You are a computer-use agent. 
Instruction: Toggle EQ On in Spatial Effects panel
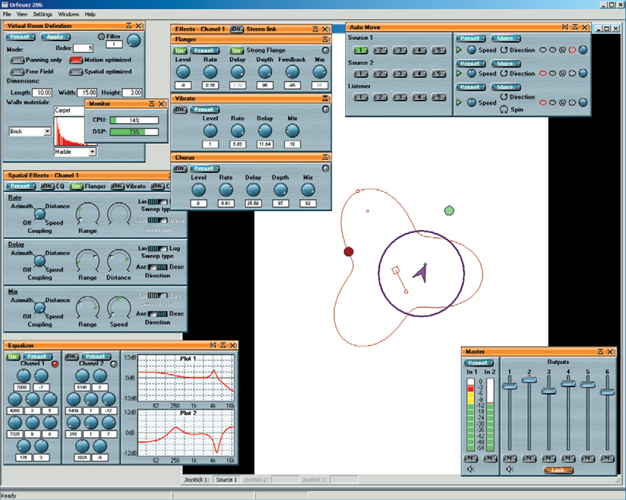(48, 186)
